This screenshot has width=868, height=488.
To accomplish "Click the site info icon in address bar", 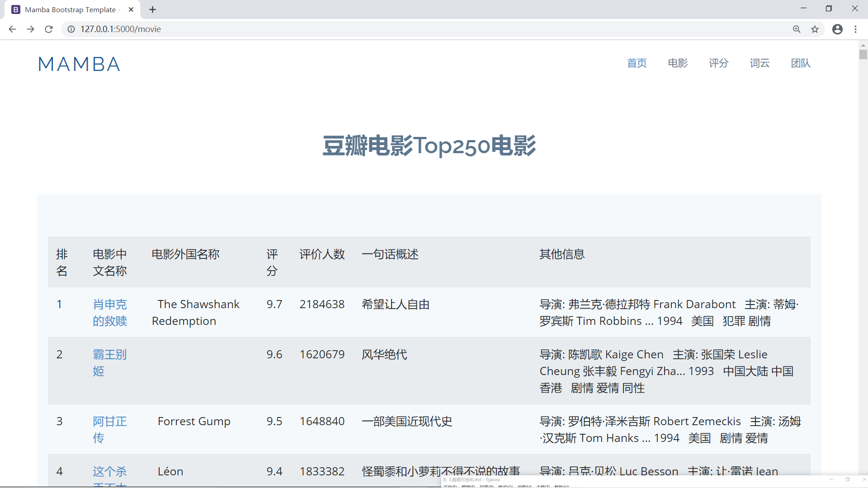I will [x=71, y=29].
